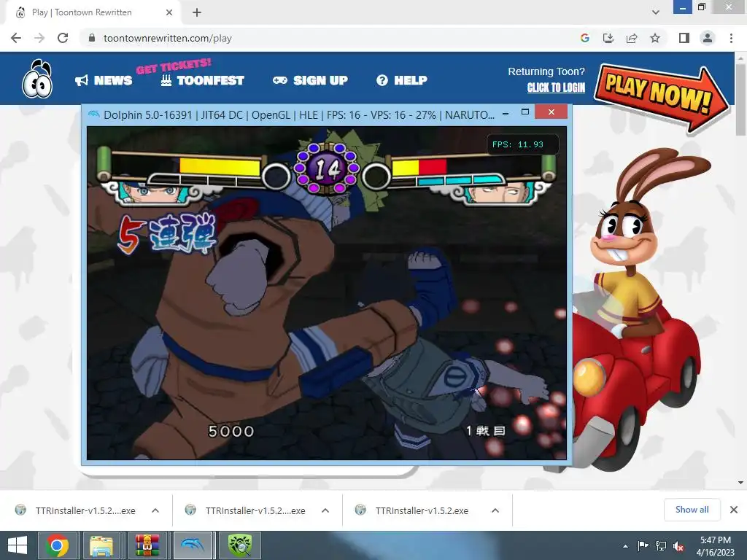Close the 'Play | Toontown Rewritten' tab
This screenshot has height=560, width=747.
[x=169, y=12]
